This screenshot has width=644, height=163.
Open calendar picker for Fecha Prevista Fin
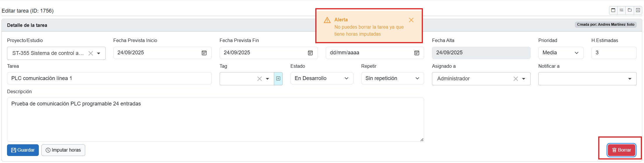tap(310, 53)
